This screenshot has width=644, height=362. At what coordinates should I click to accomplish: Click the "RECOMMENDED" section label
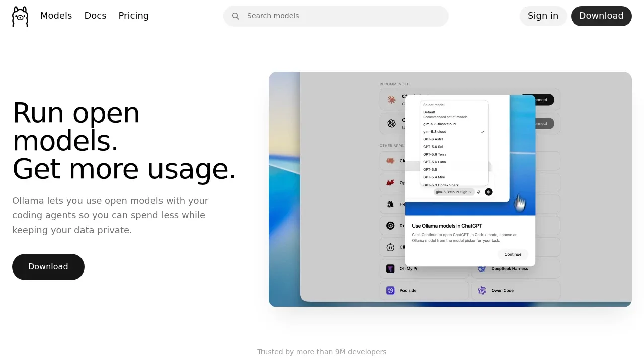coord(394,84)
